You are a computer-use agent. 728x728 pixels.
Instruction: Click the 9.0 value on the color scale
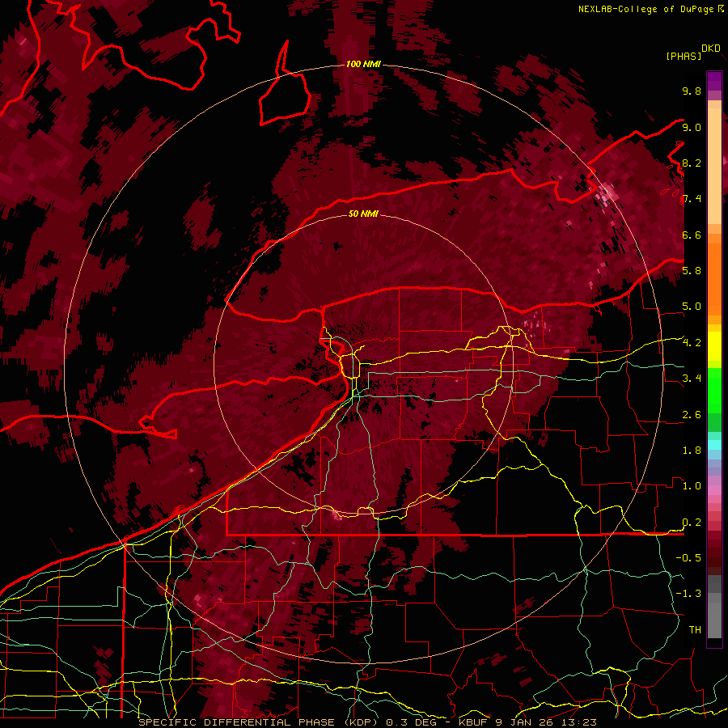click(x=692, y=127)
